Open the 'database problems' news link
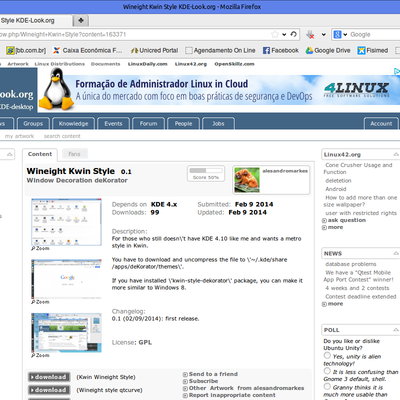This screenshot has height=400, width=400. pyautogui.click(x=351, y=264)
